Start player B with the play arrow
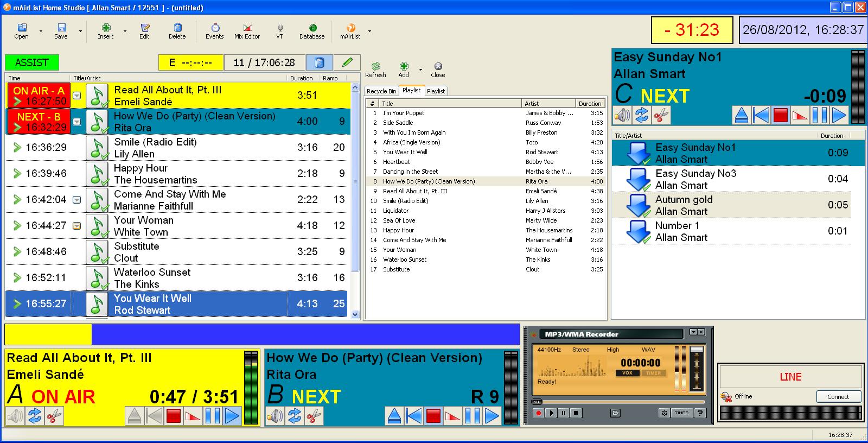Viewport: 868px width, 443px height. (493, 416)
